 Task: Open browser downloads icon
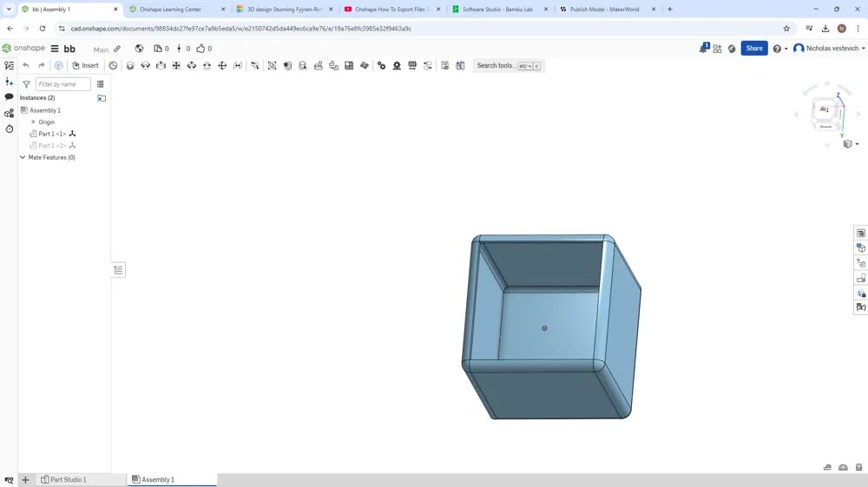[825, 29]
